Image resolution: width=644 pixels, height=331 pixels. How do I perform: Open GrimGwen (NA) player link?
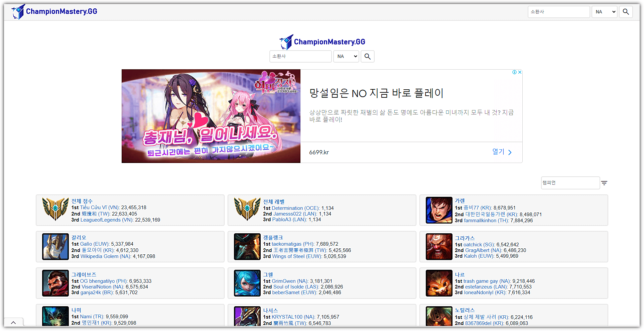coord(290,281)
